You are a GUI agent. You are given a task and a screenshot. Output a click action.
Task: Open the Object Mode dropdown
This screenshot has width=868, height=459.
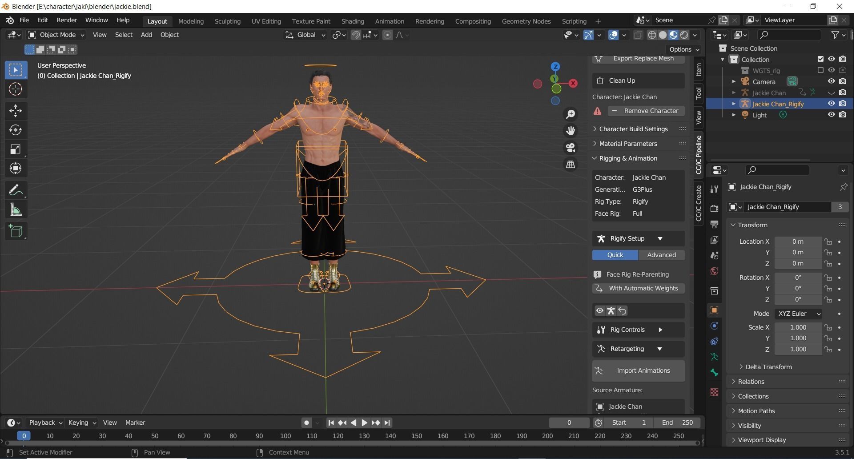56,35
